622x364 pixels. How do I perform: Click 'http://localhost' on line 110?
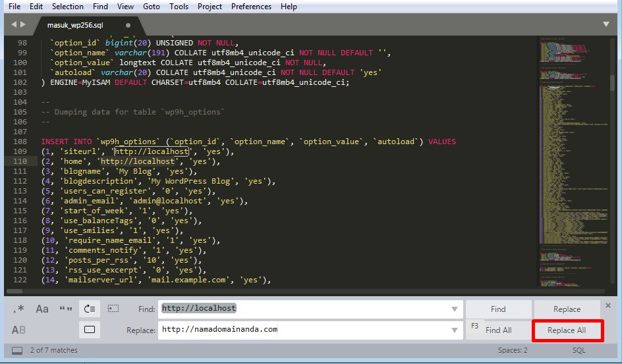137,162
